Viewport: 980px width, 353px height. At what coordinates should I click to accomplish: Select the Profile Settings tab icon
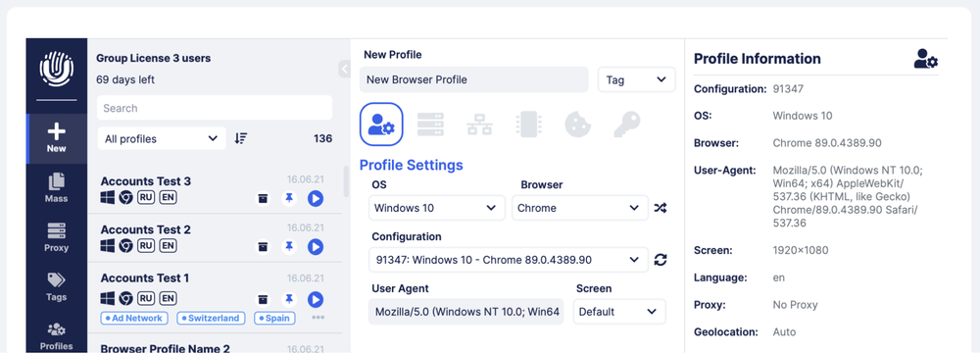(381, 124)
